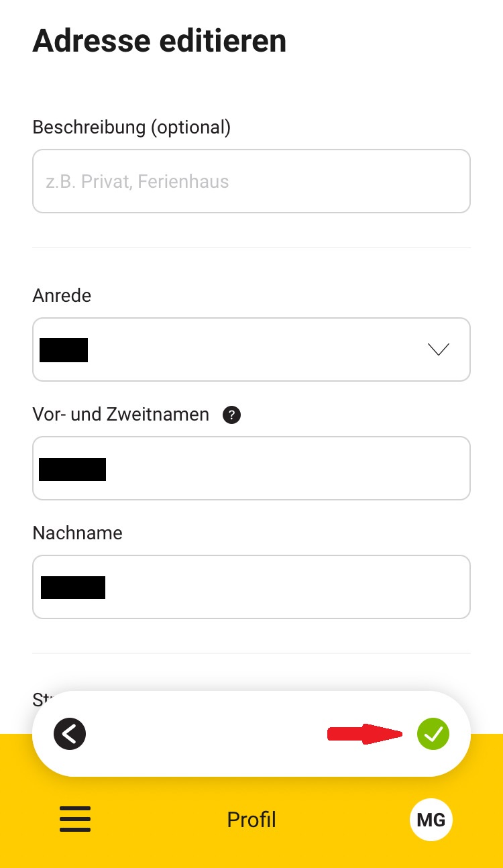Click the "Adresse editieren" heading
Screen dimensions: 503x868
(160, 41)
